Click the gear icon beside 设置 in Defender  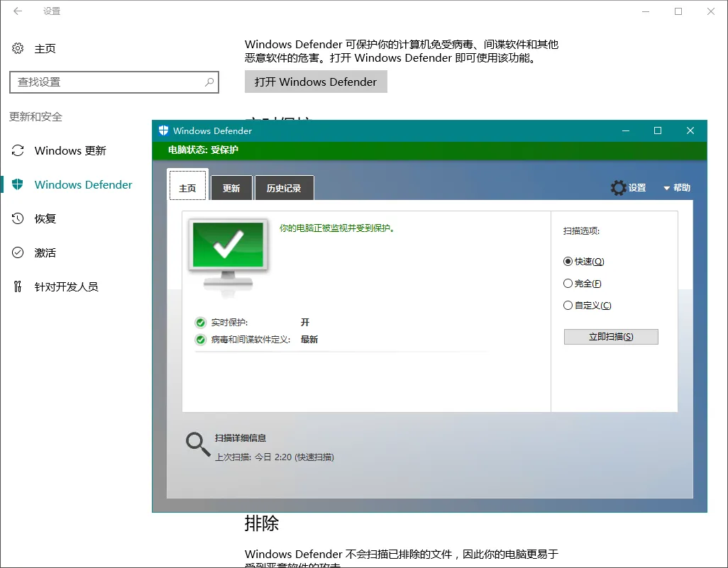coord(619,187)
